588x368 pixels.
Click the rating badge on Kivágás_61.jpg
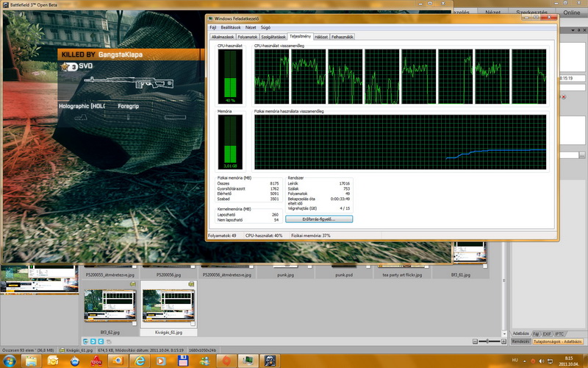click(x=191, y=284)
